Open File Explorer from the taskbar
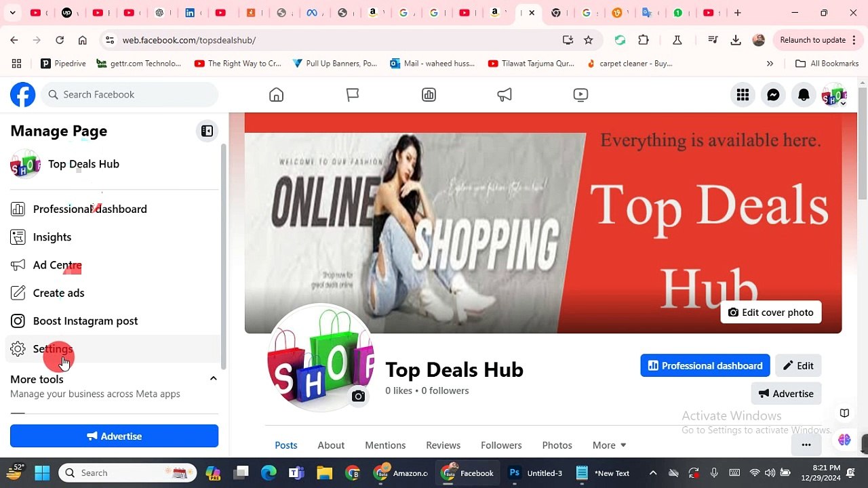The height and width of the screenshot is (488, 868). pyautogui.click(x=324, y=473)
